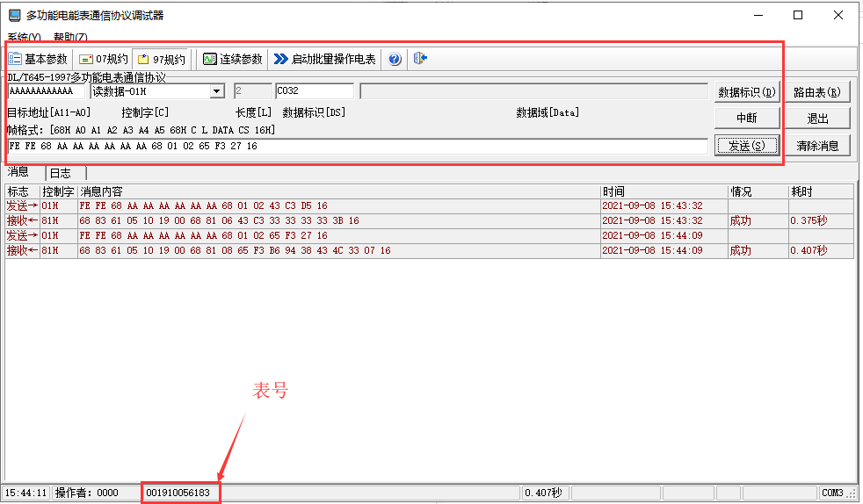Click the 中断 interrupt button
This screenshot has height=504, width=863.
point(747,119)
